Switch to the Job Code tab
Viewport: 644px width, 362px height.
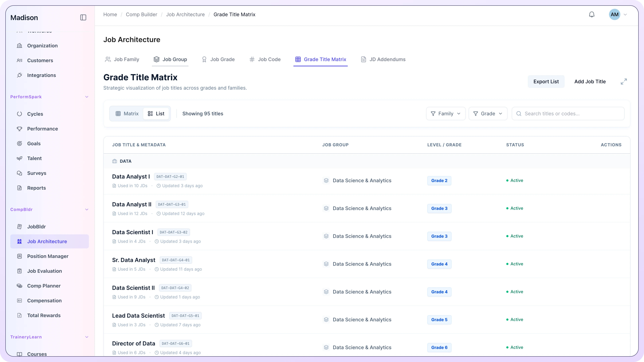265,59
